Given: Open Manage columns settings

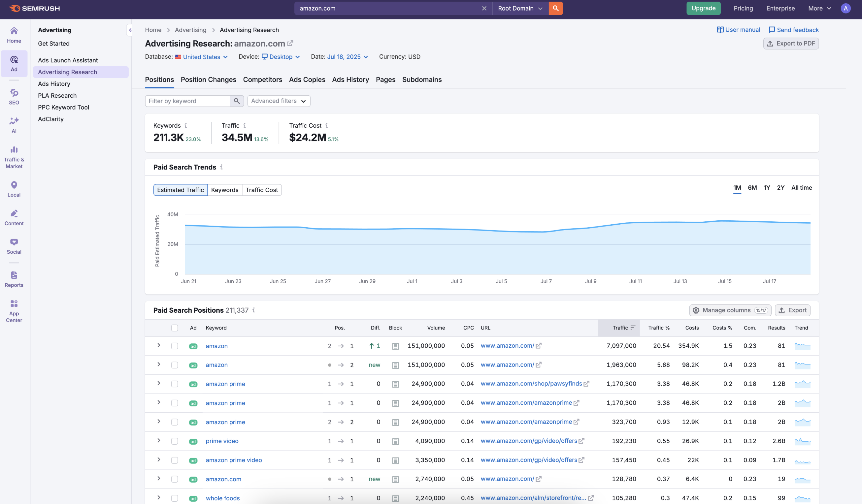Looking at the screenshot, I should (x=730, y=310).
